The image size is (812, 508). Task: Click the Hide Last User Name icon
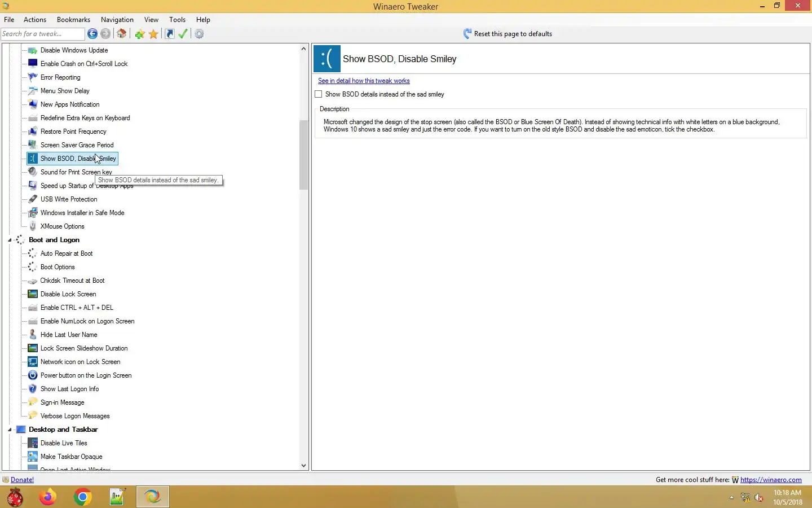pyautogui.click(x=33, y=335)
